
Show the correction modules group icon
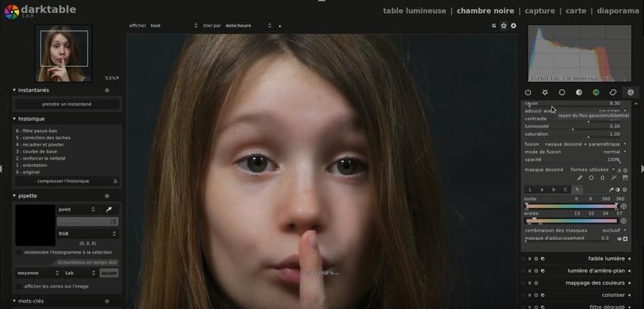point(613,93)
